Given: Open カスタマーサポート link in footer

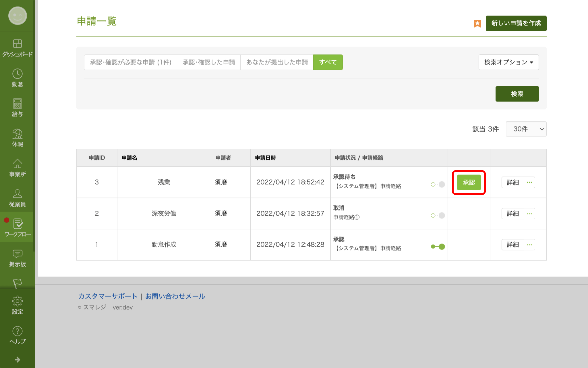Looking at the screenshot, I should (x=108, y=296).
